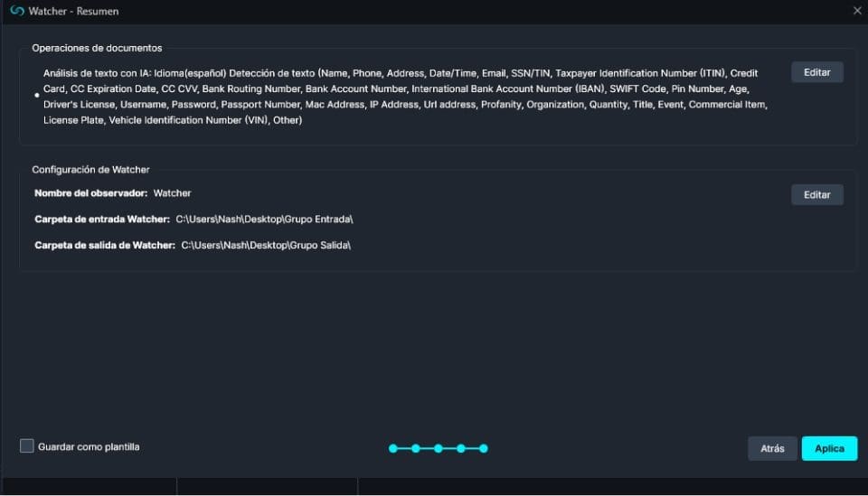This screenshot has width=868, height=496.
Task: Select the observer name value Watcher
Action: point(172,193)
